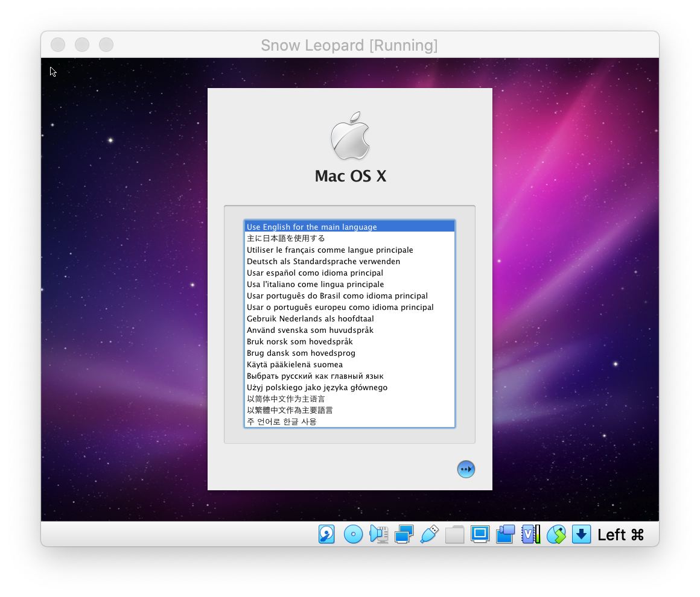The height and width of the screenshot is (597, 700).
Task: Select Traditional Chinese 以繁體中文作為主要語言
Action: (349, 410)
